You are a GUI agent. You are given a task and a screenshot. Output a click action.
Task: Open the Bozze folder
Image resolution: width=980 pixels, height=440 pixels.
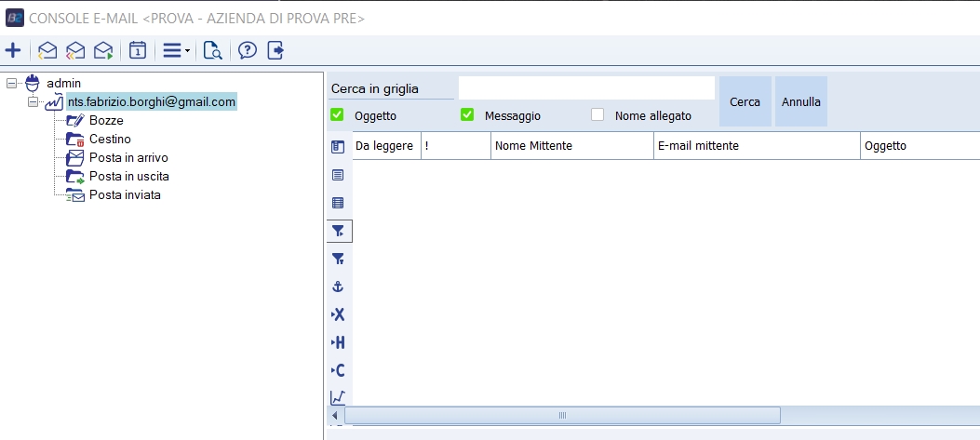[x=106, y=121]
